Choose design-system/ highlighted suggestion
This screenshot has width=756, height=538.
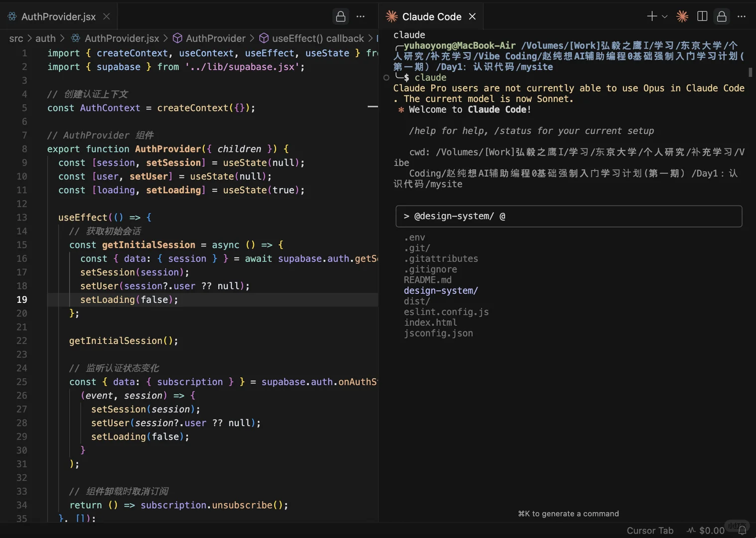441,290
